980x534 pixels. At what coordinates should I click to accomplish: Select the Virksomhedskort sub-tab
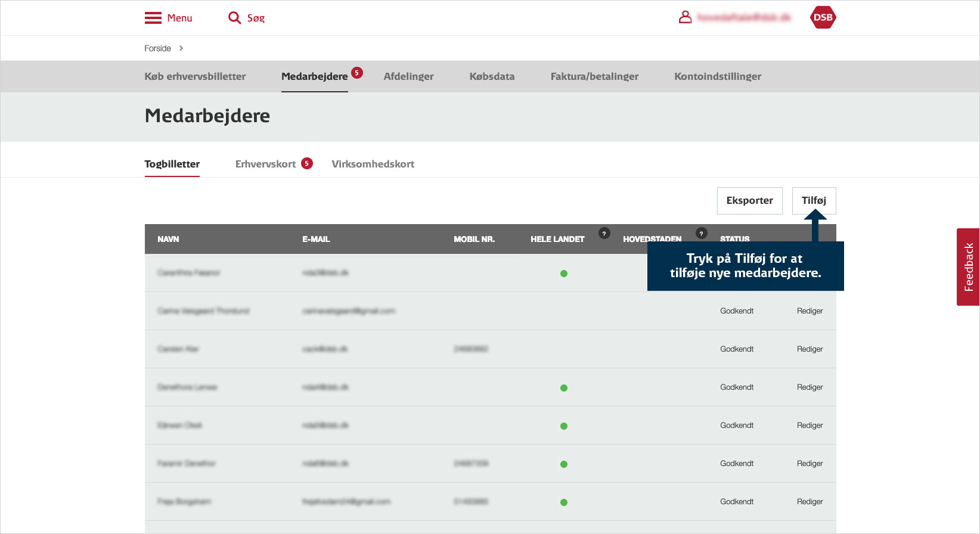pos(373,164)
